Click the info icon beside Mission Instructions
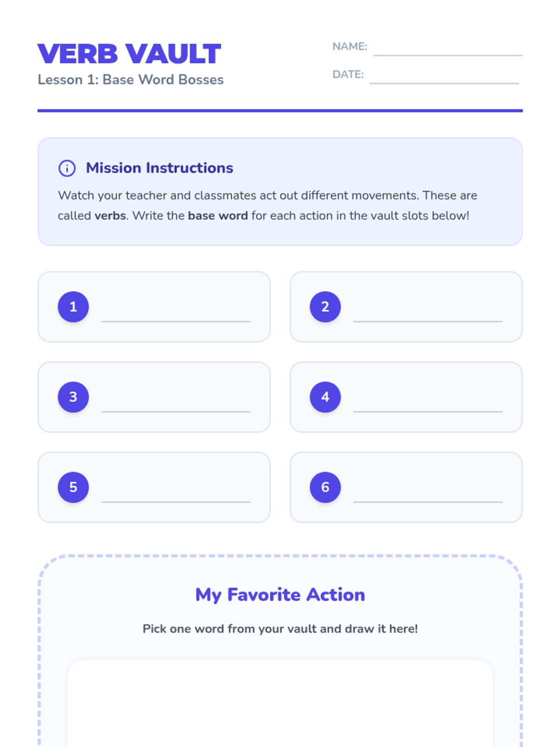The image size is (560, 747). [x=67, y=168]
